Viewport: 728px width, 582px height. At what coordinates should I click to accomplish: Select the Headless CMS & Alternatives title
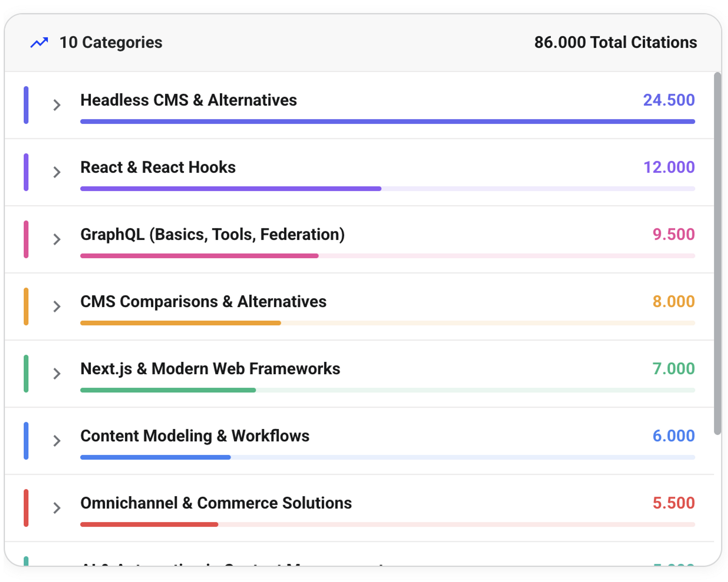click(x=189, y=100)
